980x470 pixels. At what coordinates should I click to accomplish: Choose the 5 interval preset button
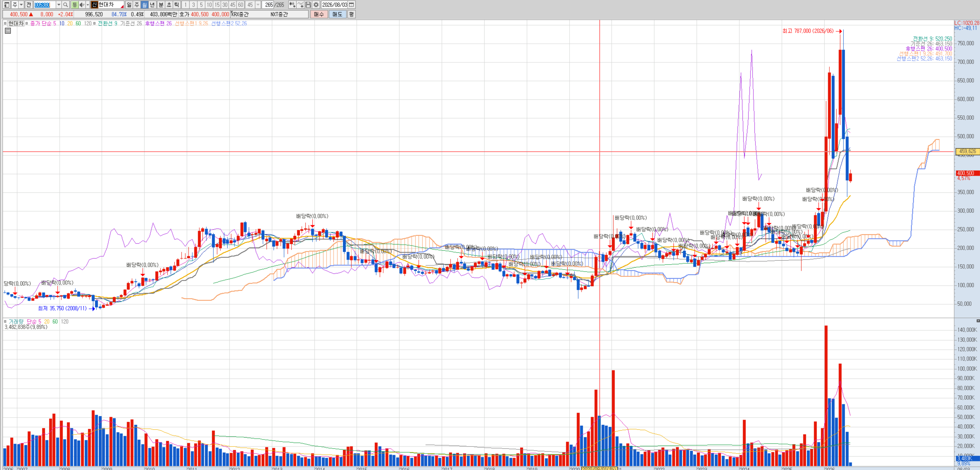tap(201, 5)
